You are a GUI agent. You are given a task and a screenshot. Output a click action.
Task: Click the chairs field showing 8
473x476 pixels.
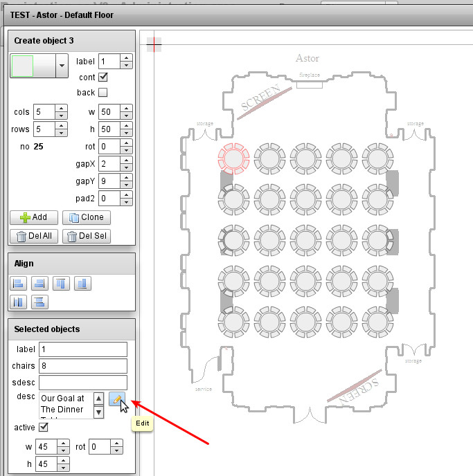(83, 366)
